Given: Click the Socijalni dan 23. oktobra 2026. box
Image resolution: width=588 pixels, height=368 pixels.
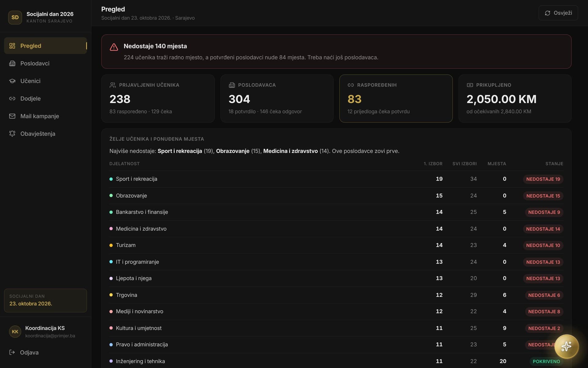Looking at the screenshot, I should coord(45,301).
